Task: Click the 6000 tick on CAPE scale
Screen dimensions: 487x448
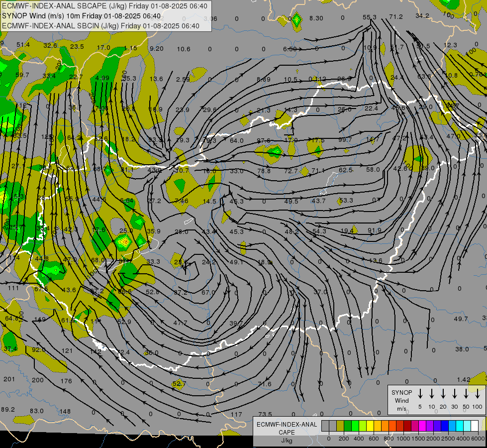Action: 478,439
